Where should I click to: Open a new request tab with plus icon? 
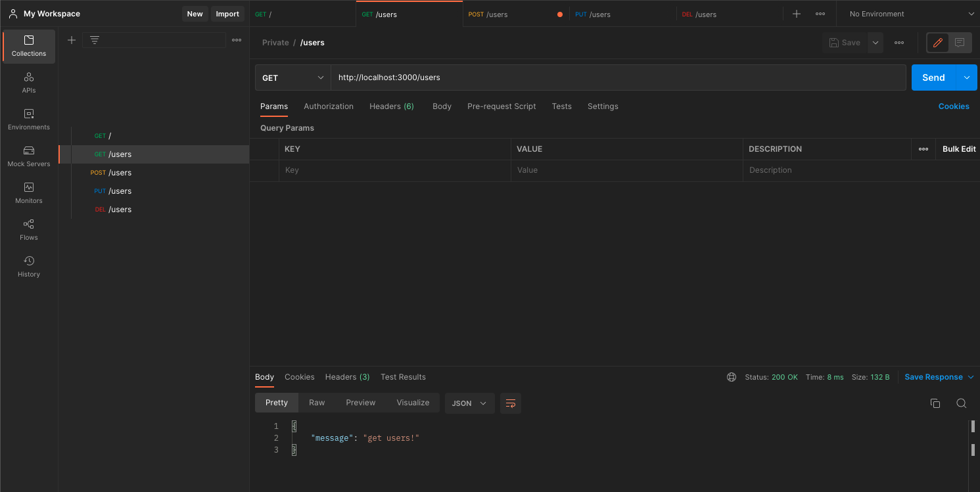tap(797, 14)
